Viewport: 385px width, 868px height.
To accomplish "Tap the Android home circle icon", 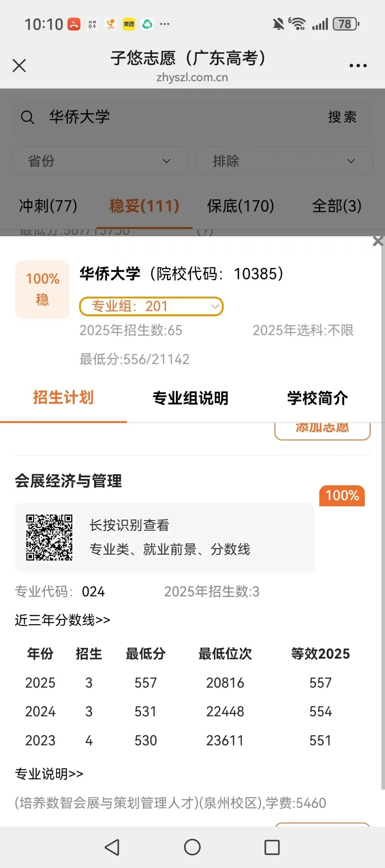I will 192,847.
